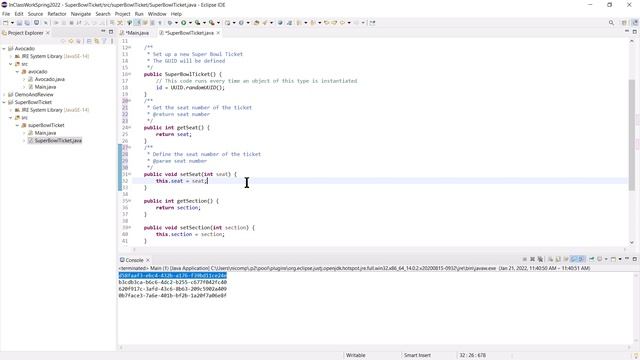Open the Source menu
Screen dimensions: 640x360
point(35,14)
